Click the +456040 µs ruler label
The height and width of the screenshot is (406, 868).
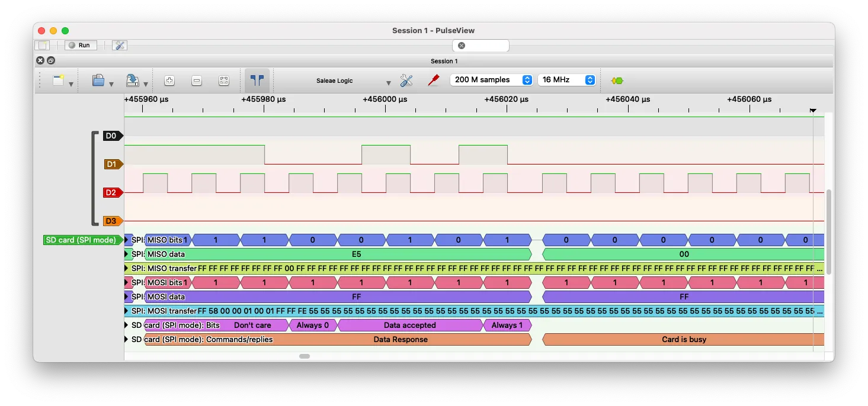[627, 99]
